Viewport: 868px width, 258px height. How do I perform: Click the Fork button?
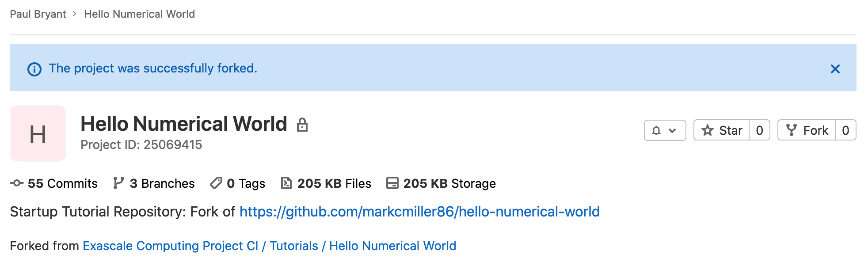tap(807, 130)
